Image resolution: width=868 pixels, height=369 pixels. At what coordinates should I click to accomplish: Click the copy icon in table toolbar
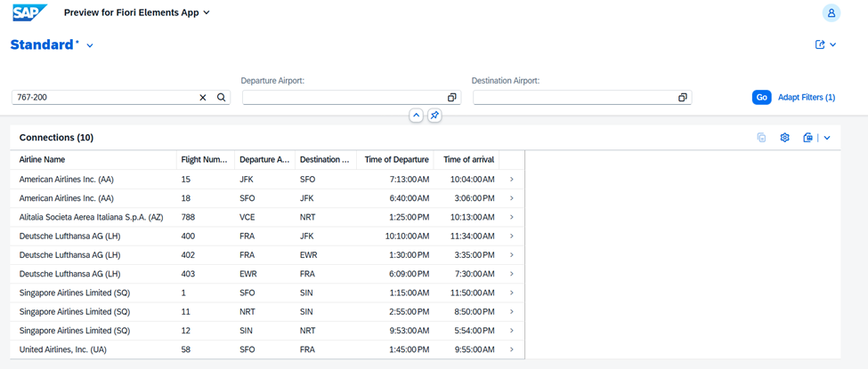point(761,138)
